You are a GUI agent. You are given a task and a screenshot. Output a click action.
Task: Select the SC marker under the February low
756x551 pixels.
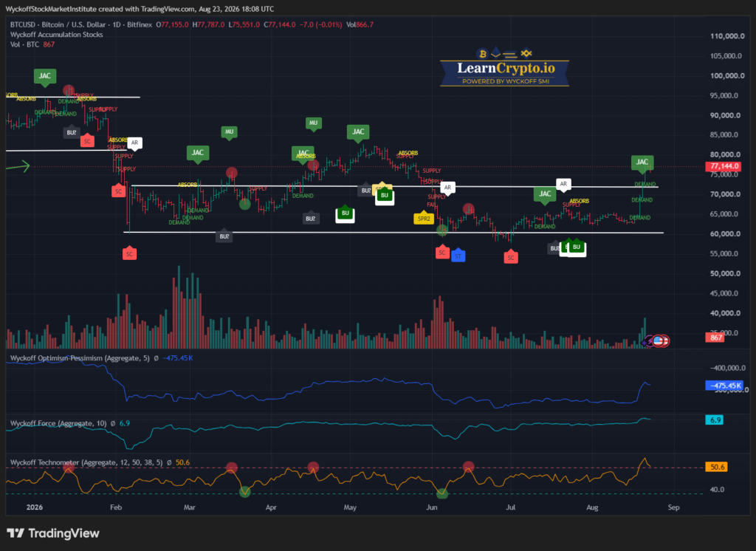pos(129,253)
